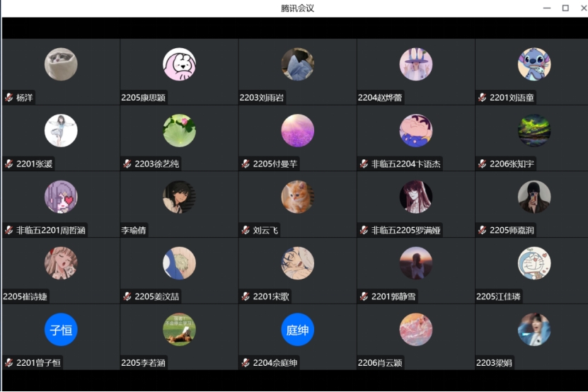Screen dimensions: 588x392
Task: Click the muted mic icon for 2201宋歌
Action: pos(246,296)
